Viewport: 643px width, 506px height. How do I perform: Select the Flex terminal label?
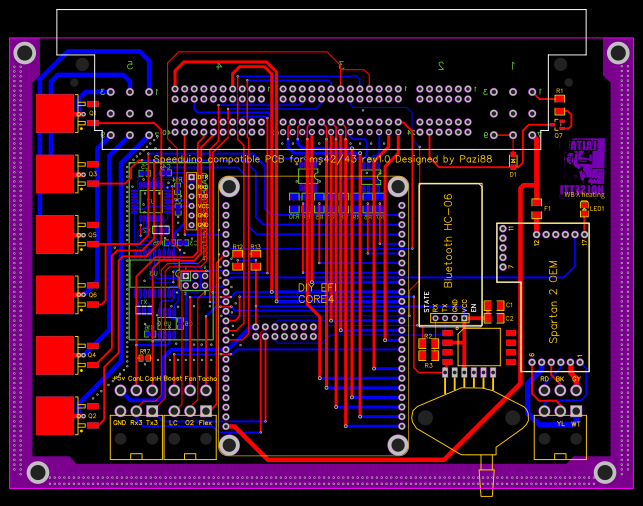point(205,423)
